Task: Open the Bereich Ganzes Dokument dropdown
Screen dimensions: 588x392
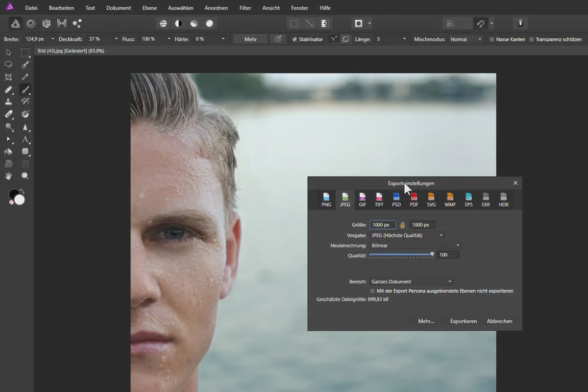Action: pos(411,282)
